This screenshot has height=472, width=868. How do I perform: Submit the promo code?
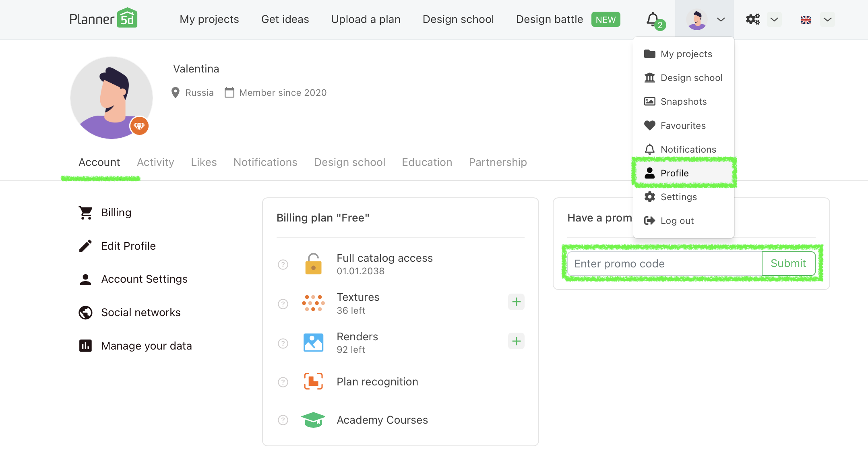pos(788,264)
